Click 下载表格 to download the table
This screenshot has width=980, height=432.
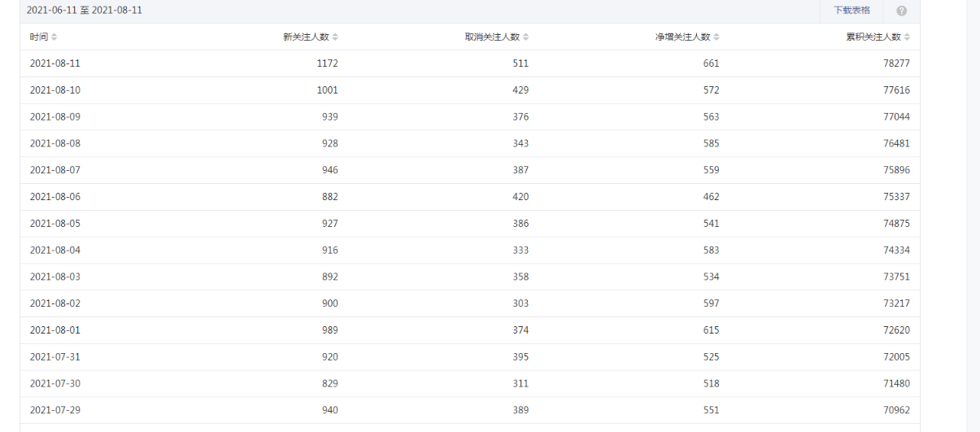coord(852,11)
